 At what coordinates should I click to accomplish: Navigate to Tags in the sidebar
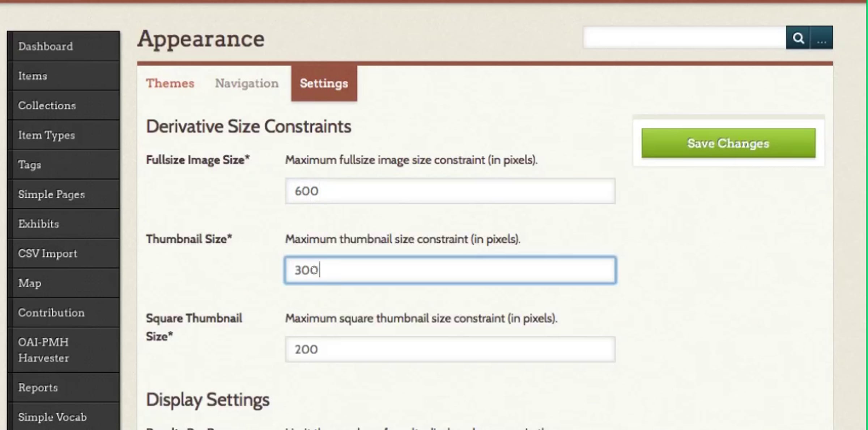tap(64, 165)
